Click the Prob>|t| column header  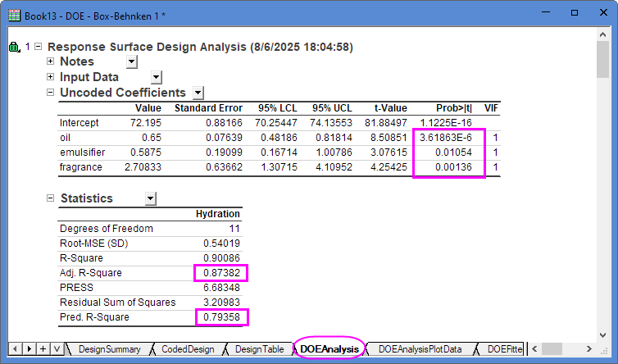pyautogui.click(x=454, y=108)
